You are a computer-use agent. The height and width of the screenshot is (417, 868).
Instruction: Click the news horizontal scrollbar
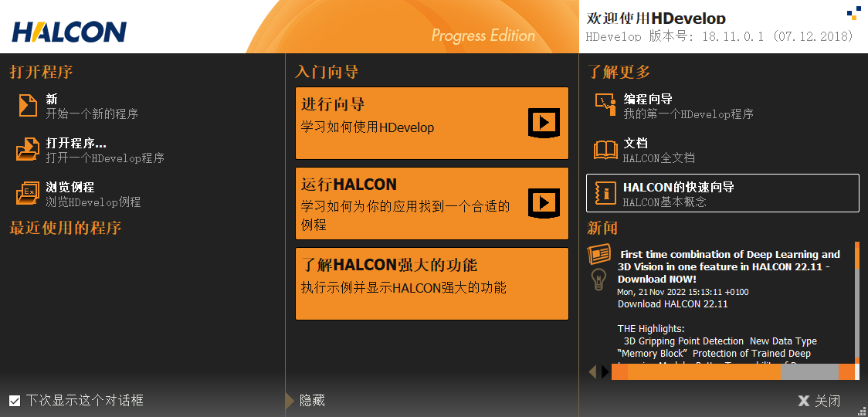coord(734,371)
